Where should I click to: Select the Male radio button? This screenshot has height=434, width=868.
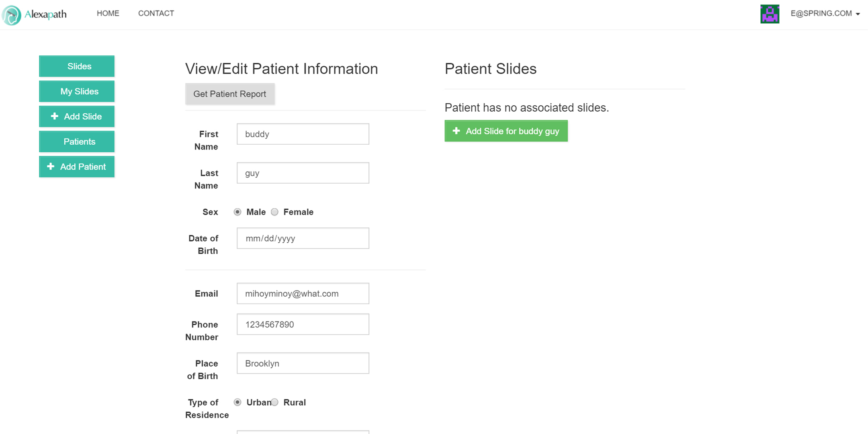(237, 212)
